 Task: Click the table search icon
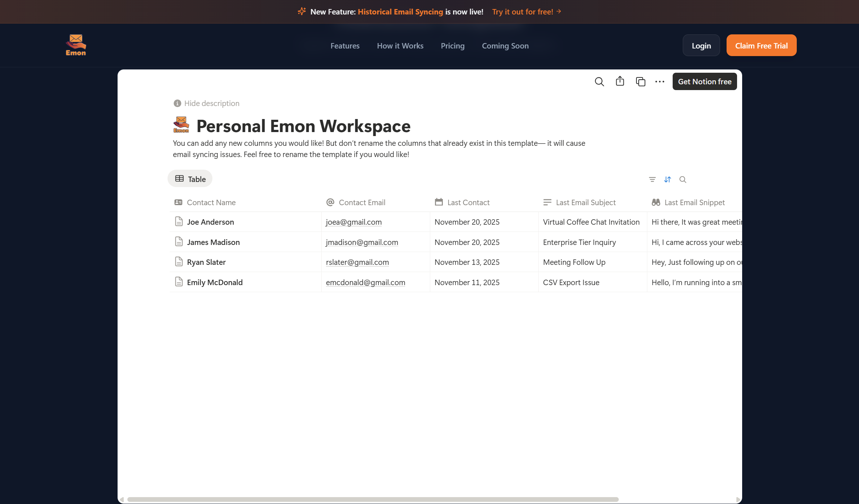tap(683, 179)
